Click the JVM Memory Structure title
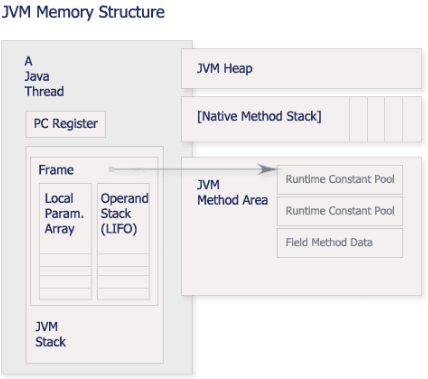 point(83,12)
